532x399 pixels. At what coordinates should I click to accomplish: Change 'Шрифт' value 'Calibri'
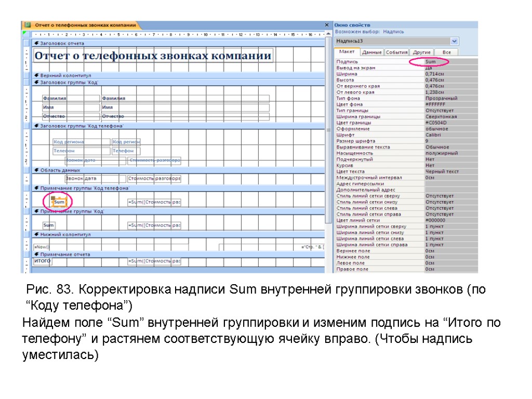(451, 135)
